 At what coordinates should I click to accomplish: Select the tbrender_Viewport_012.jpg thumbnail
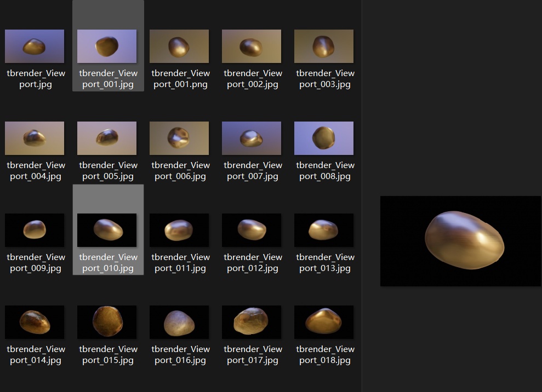pyautogui.click(x=252, y=230)
